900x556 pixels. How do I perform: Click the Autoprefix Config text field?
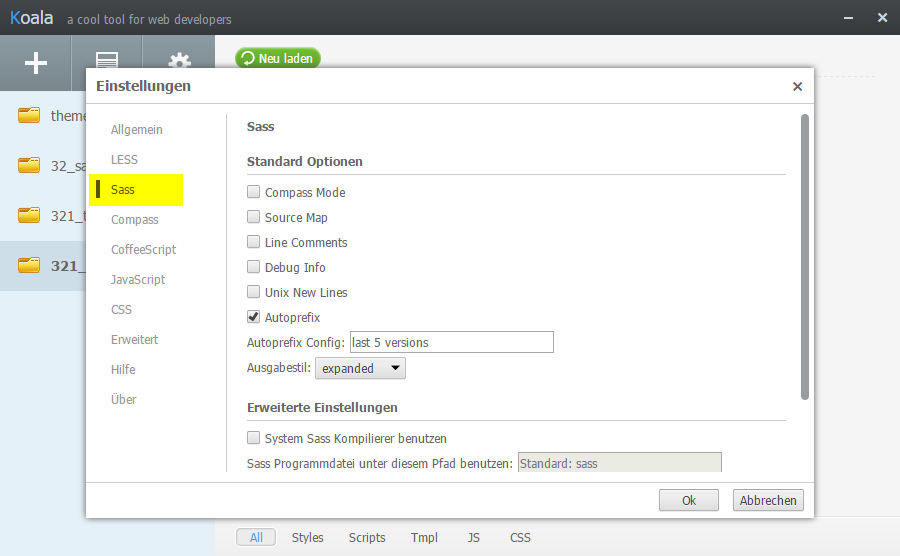click(x=450, y=343)
